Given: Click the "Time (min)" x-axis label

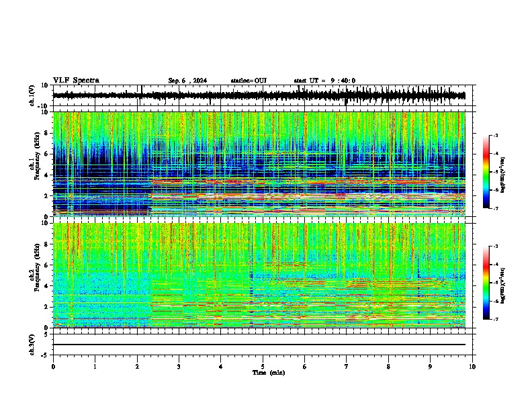Looking at the screenshot, I should [x=269, y=373].
